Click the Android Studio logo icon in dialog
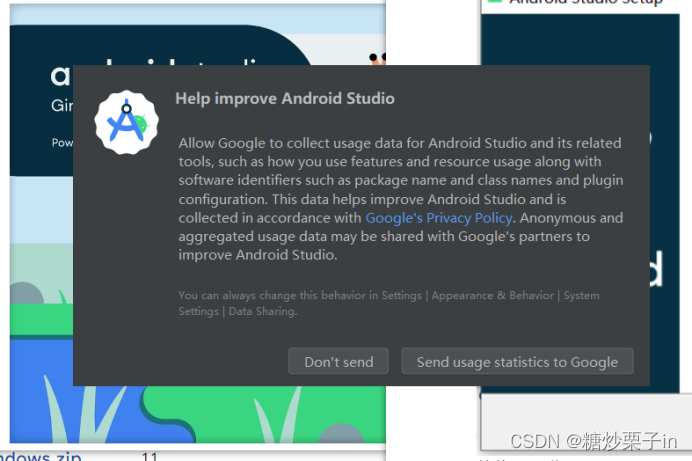 (127, 123)
